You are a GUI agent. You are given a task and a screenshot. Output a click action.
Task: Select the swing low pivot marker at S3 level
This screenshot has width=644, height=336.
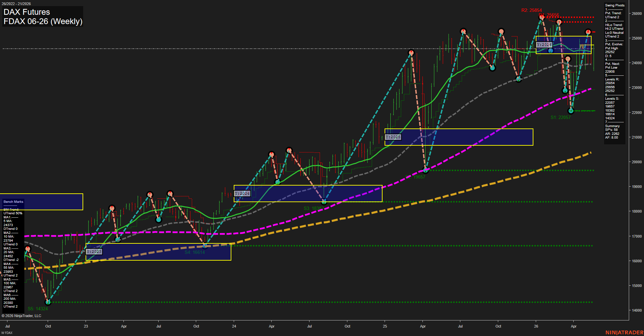pos(324,202)
